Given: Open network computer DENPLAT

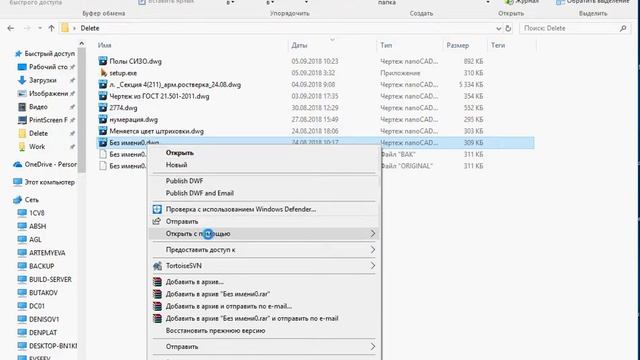Looking at the screenshot, I should click(43, 333).
